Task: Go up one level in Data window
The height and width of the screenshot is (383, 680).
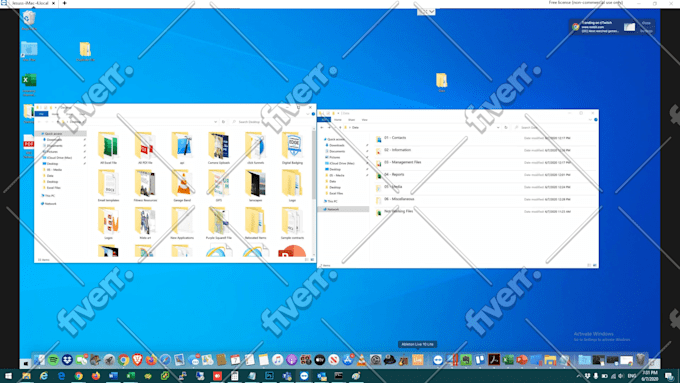Action: [x=340, y=128]
